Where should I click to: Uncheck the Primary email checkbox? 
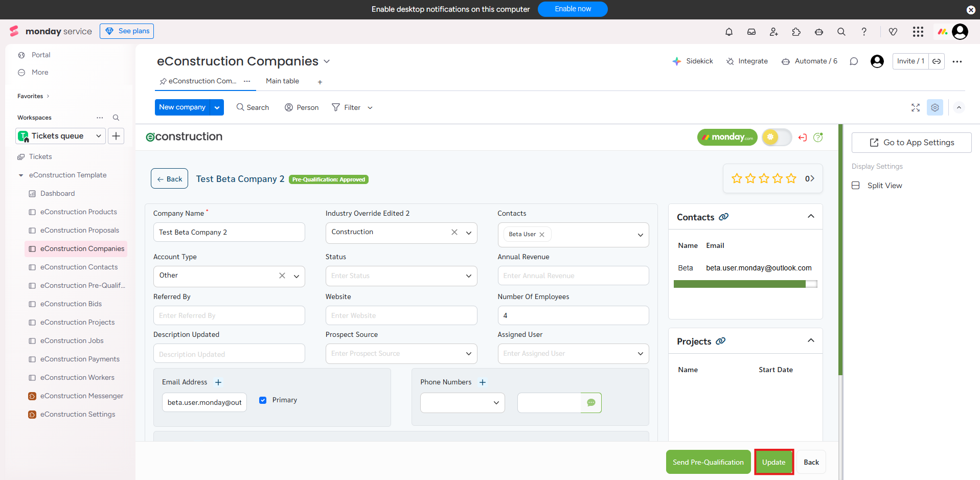coord(263,400)
